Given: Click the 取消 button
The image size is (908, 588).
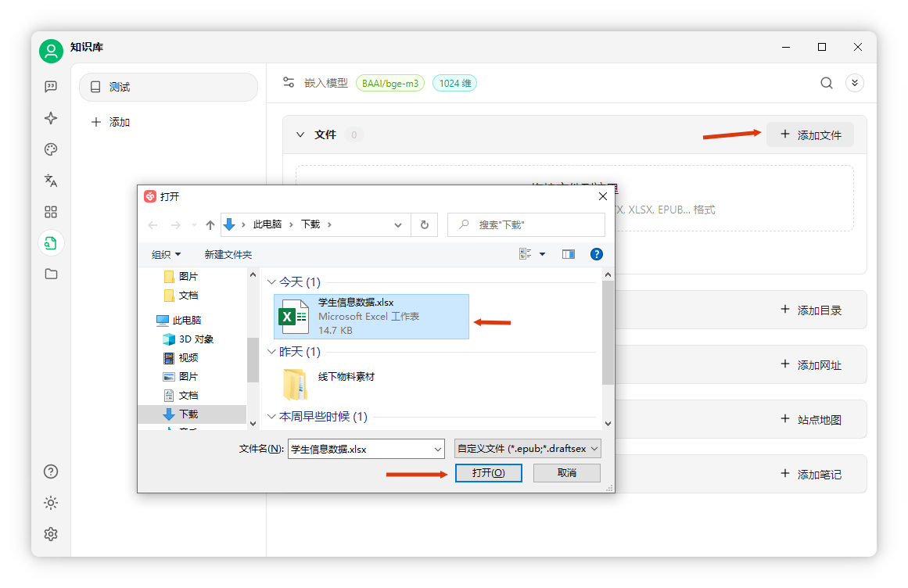Looking at the screenshot, I should coord(566,473).
